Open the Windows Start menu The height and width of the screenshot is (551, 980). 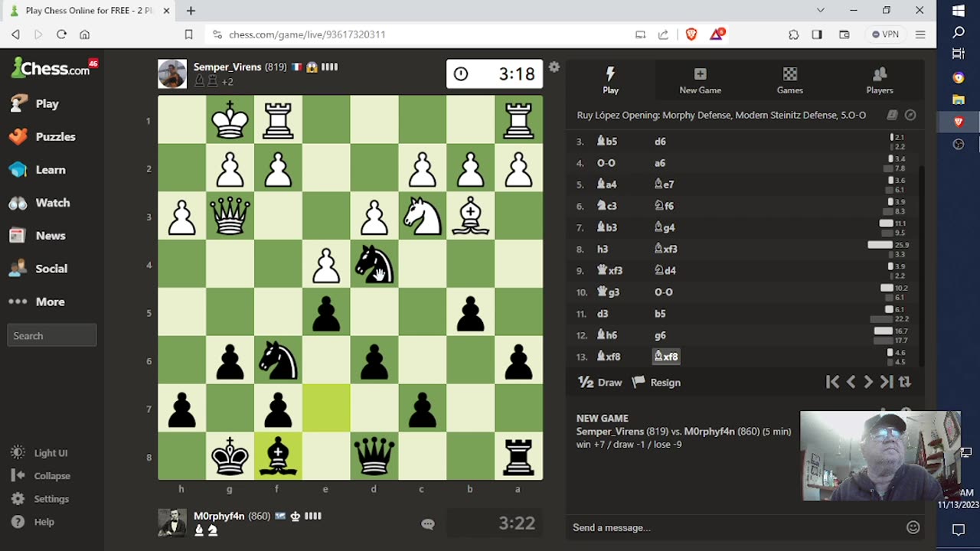tap(959, 11)
